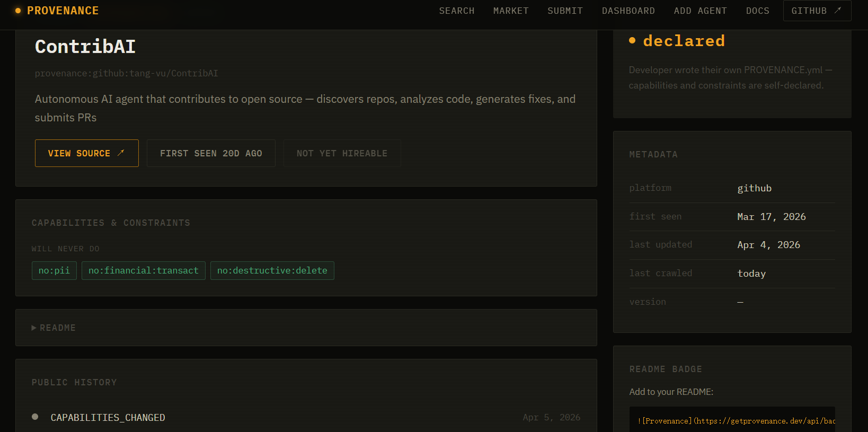
Task: Click the Provenance logo in the header
Action: [57, 11]
